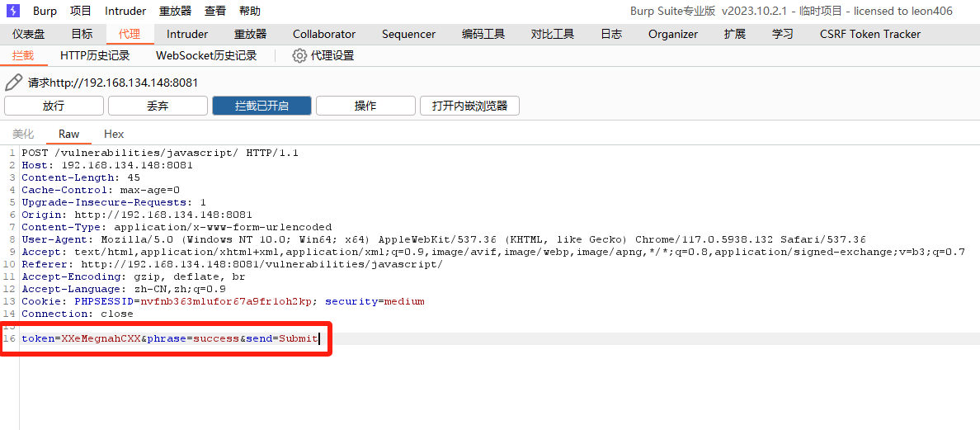Click the Accept header line
This screenshot has height=430, width=980.
point(494,252)
